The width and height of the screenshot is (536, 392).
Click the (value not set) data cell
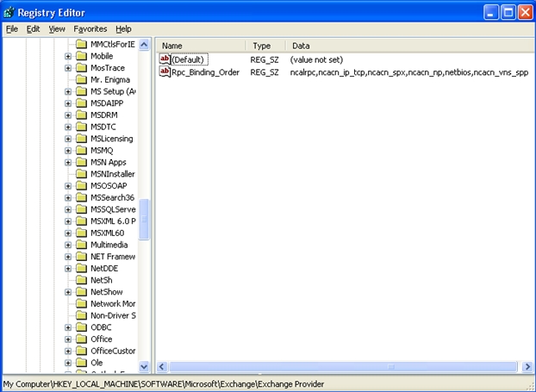316,59
